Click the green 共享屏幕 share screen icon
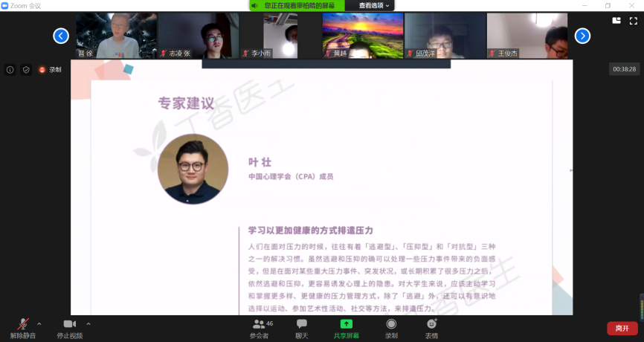This screenshot has width=644, height=342. (x=346, y=324)
